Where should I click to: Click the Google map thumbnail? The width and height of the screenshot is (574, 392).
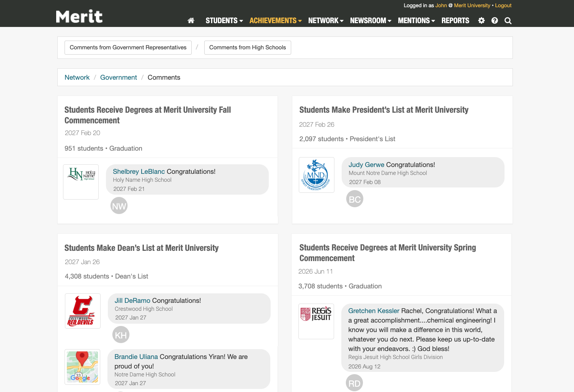(x=82, y=367)
